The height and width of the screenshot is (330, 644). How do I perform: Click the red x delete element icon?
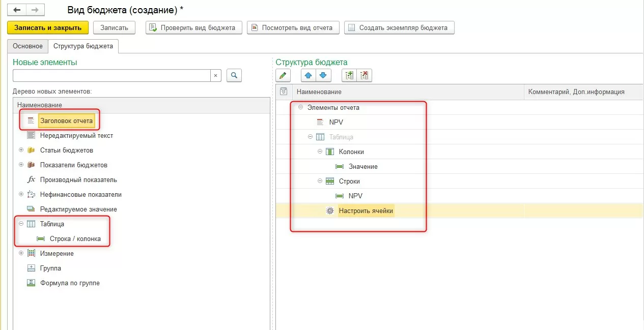tap(364, 76)
